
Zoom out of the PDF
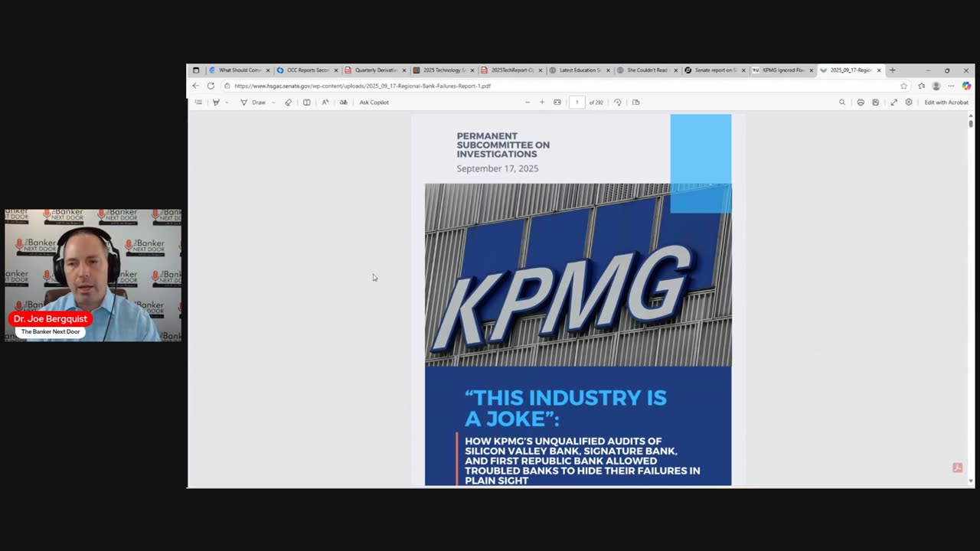[x=528, y=102]
